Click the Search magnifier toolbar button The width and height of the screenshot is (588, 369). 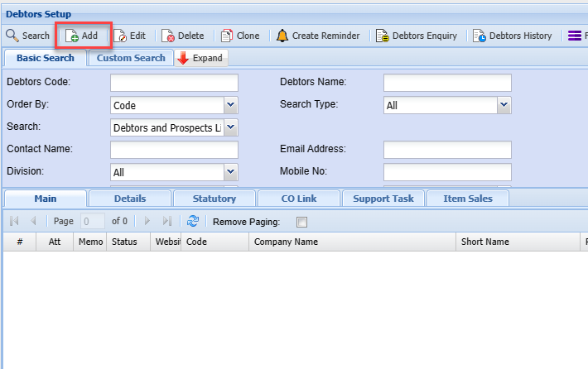(28, 36)
